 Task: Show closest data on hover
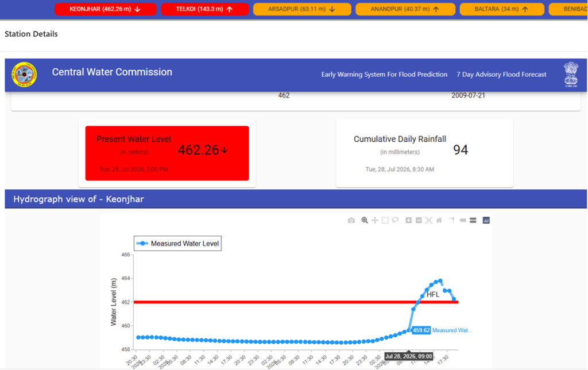tap(463, 220)
